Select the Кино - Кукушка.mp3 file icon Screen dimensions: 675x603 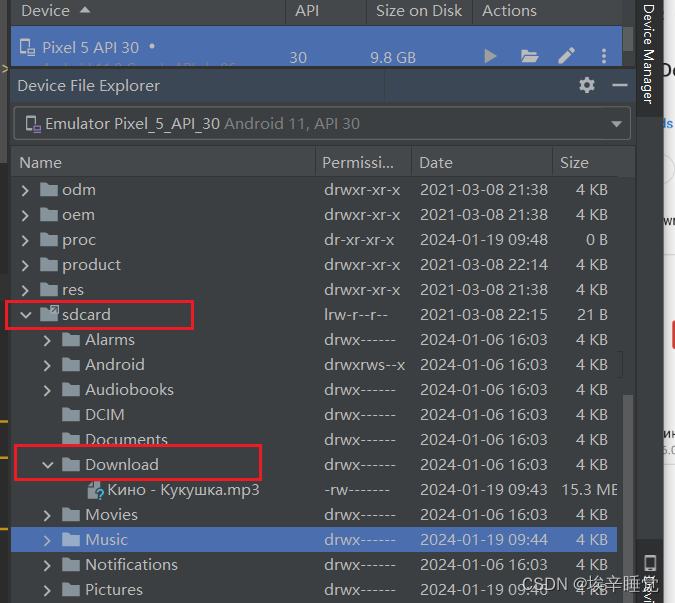pos(95,490)
